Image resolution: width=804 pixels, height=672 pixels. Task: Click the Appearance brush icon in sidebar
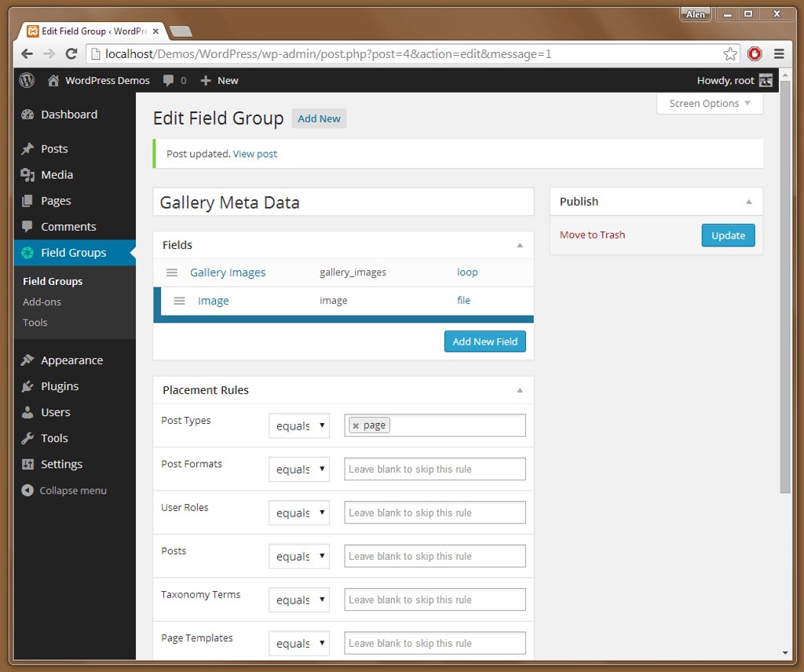coord(27,360)
